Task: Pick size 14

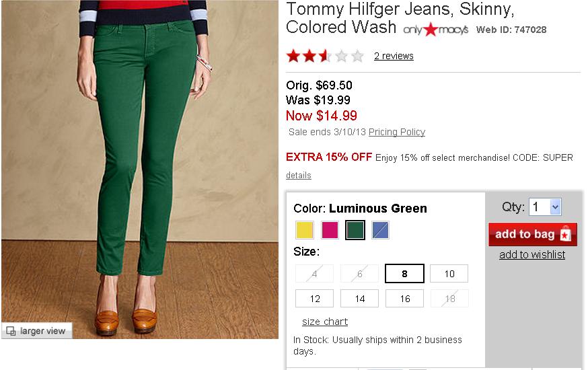Action: tap(359, 298)
